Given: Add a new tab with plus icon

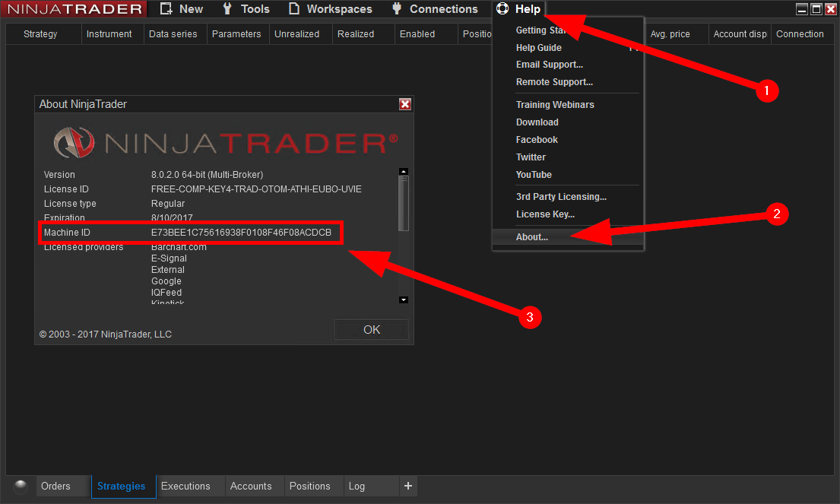Looking at the screenshot, I should tap(408, 487).
